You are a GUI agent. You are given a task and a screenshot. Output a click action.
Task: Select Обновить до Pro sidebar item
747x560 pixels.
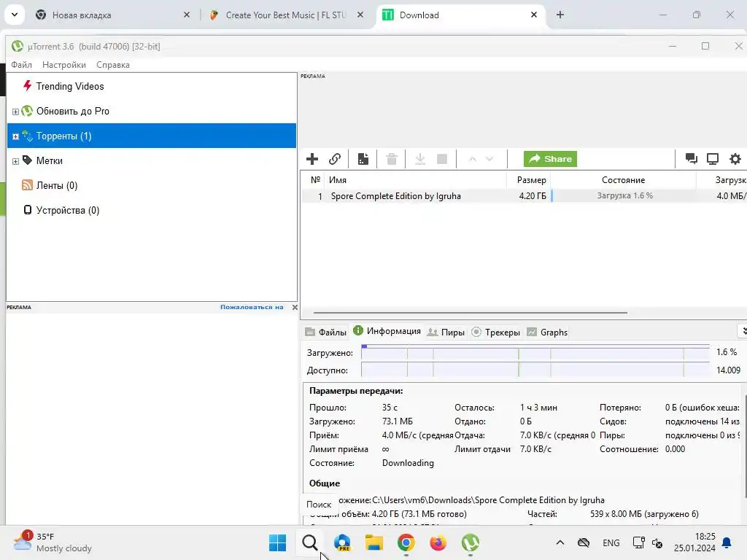72,111
